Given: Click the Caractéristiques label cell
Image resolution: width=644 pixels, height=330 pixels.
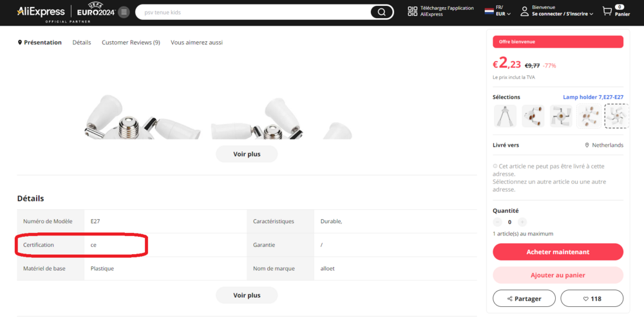Looking at the screenshot, I should [x=281, y=221].
